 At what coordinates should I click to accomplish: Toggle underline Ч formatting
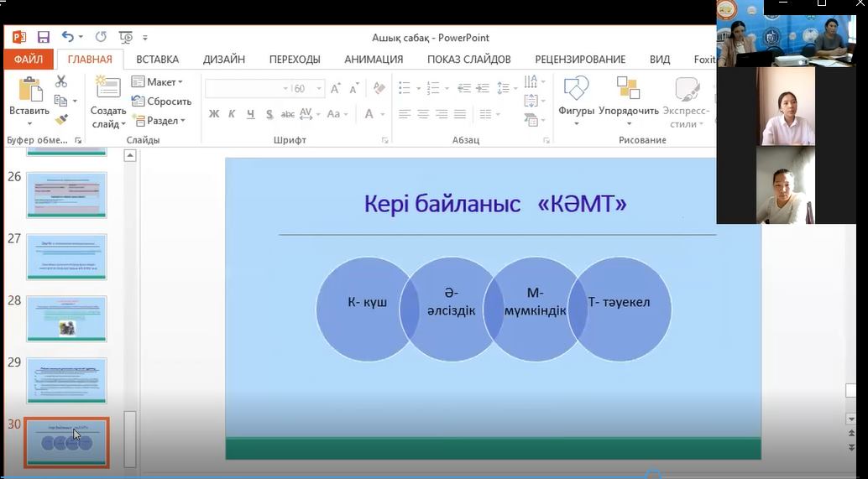click(250, 114)
